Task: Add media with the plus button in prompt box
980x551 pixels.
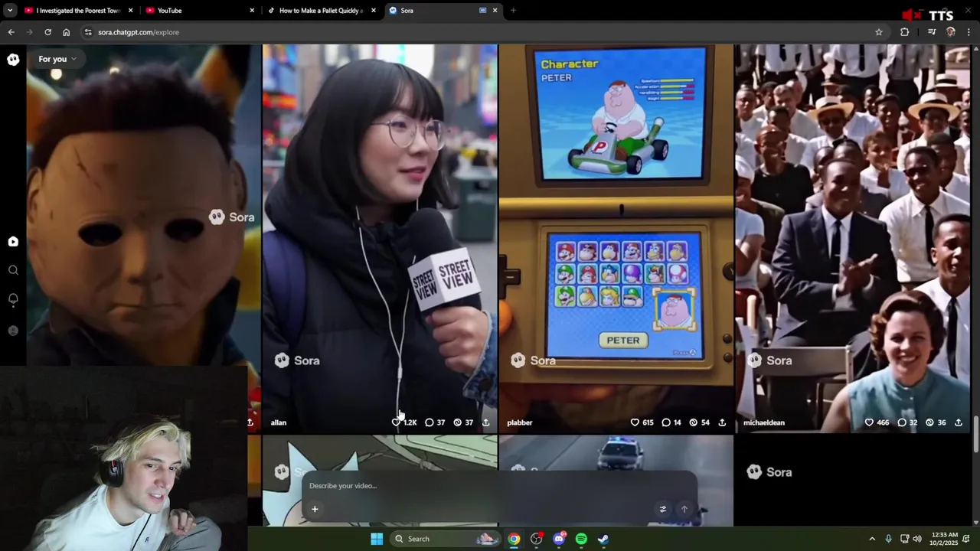Action: pos(315,509)
